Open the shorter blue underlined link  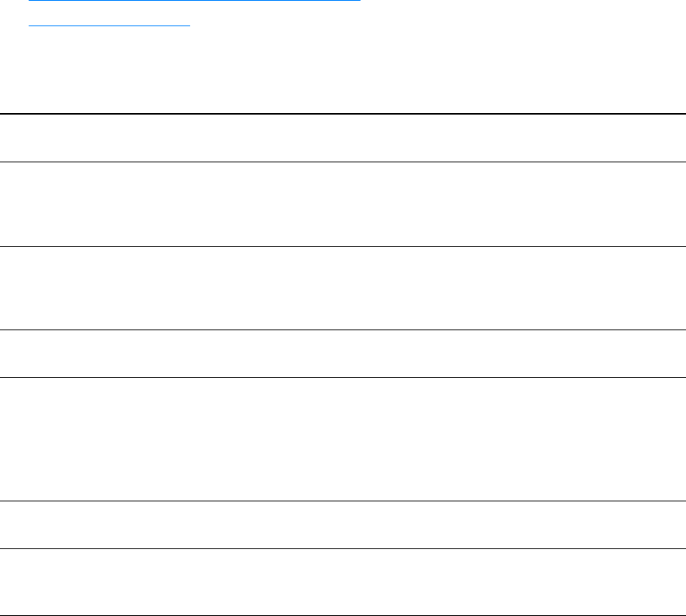110,25
